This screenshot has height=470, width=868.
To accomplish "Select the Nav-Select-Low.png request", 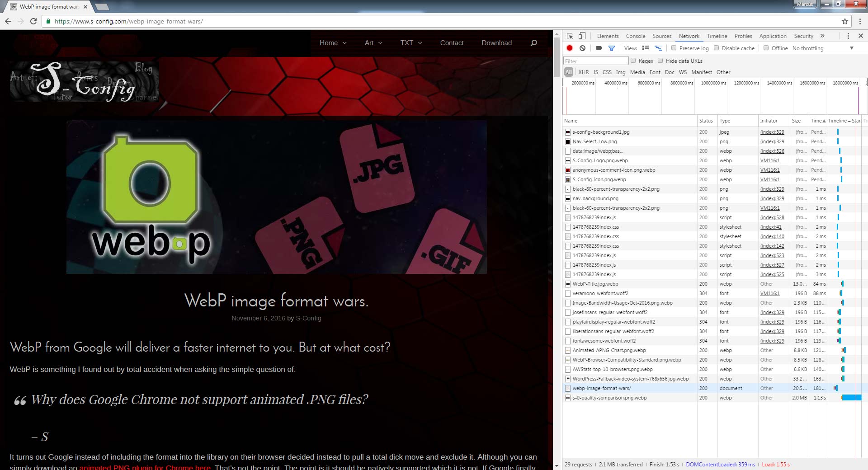I will [715, 141].
